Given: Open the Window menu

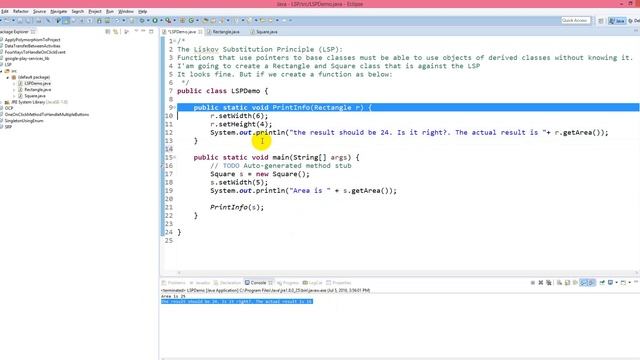Looking at the screenshot, I should click(125, 11).
